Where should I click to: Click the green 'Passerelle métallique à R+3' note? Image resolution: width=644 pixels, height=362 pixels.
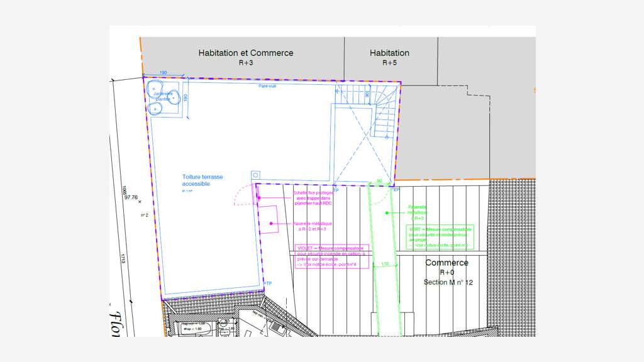click(418, 212)
